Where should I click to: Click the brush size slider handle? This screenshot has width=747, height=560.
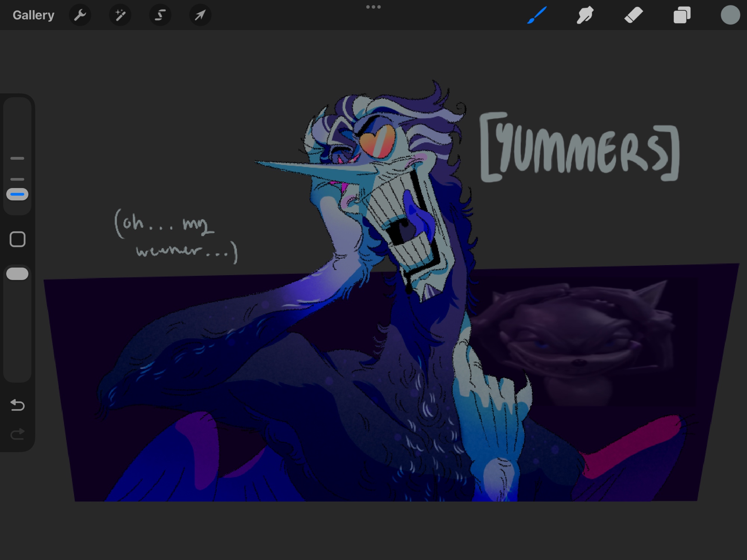(x=17, y=194)
